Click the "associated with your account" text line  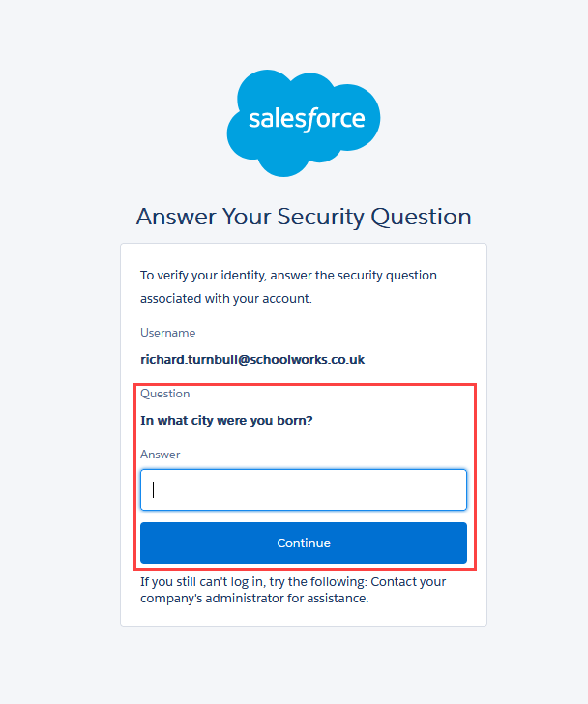click(x=225, y=299)
